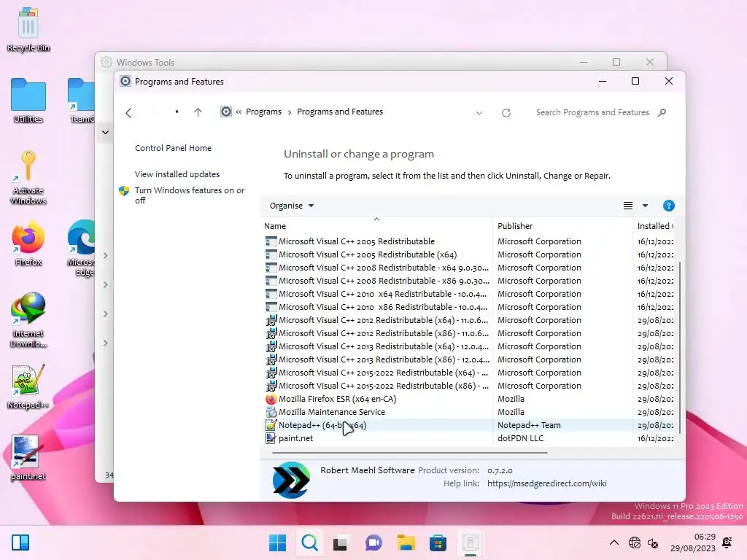Select dotPDN LLC publisher cell
This screenshot has height=560, width=747.
520,438
